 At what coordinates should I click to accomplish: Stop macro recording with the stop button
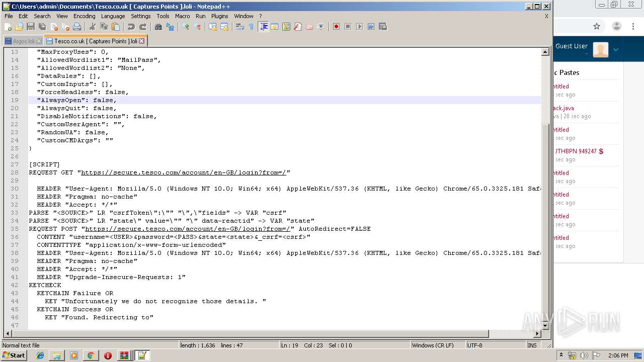(x=348, y=27)
